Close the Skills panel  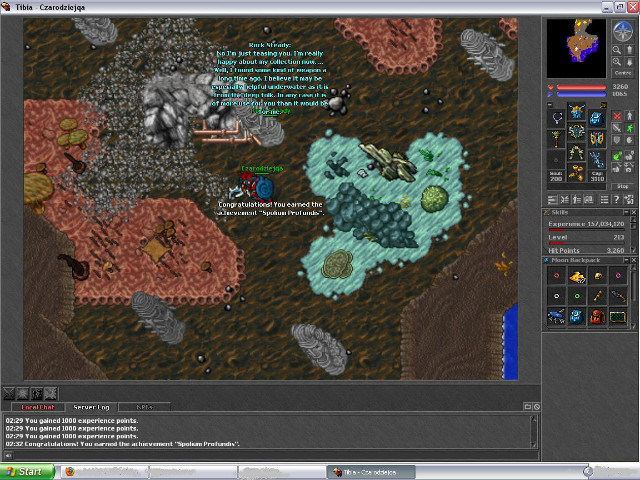[633, 212]
